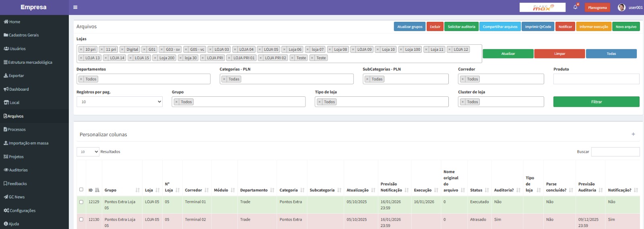The width and height of the screenshot is (644, 229).
Task: Expand the Personalizar colunas panel
Action: point(633,134)
